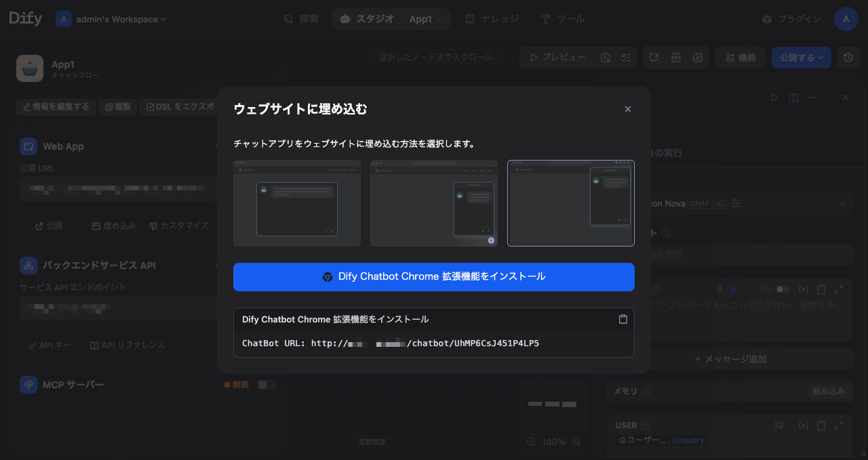Open the 公開する publish dropdown
Image resolution: width=868 pixels, height=460 pixels.
801,58
